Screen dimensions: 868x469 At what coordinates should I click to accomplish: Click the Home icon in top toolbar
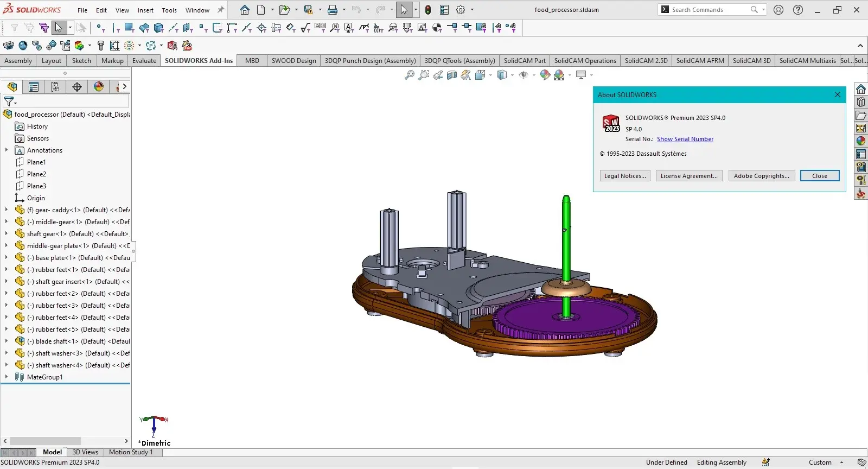pyautogui.click(x=245, y=10)
